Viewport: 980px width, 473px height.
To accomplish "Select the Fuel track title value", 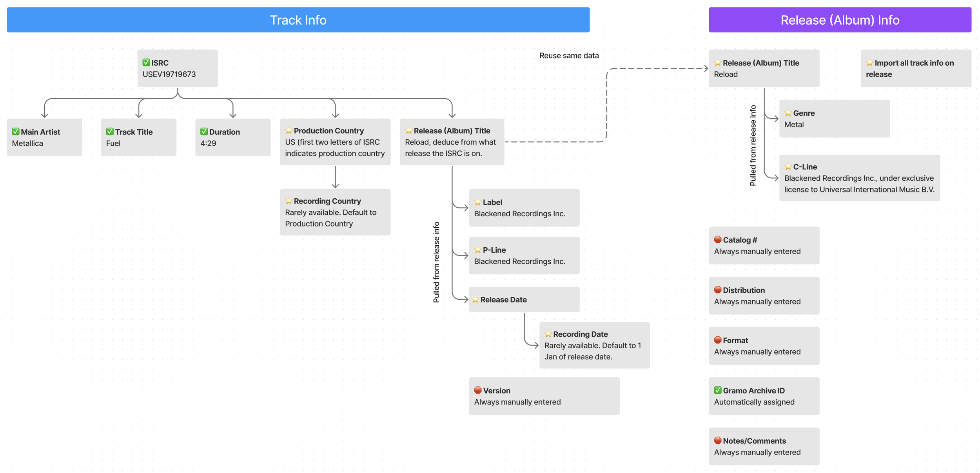I will [113, 143].
